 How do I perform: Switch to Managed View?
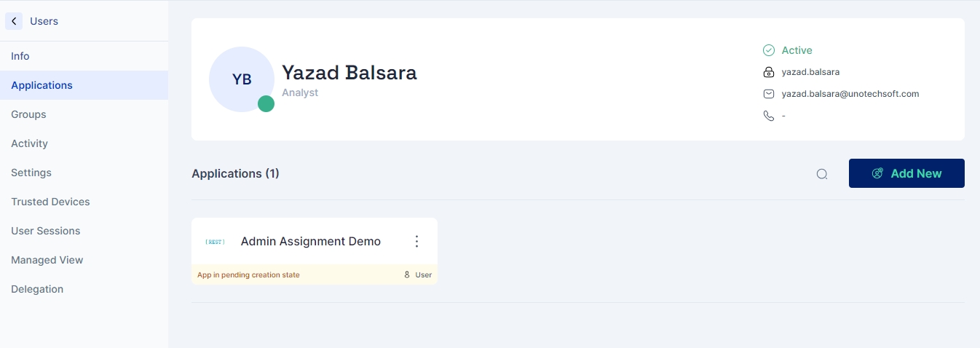tap(47, 260)
